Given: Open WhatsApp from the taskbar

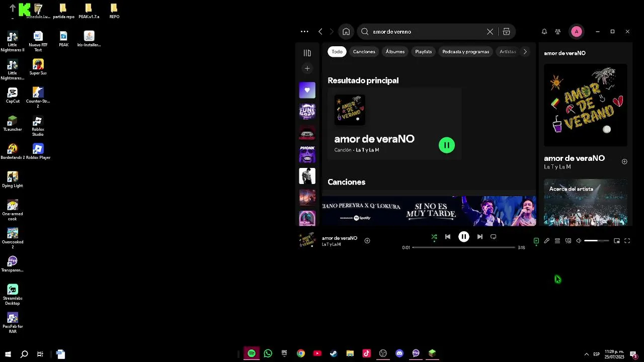Looking at the screenshot, I should coord(268,353).
